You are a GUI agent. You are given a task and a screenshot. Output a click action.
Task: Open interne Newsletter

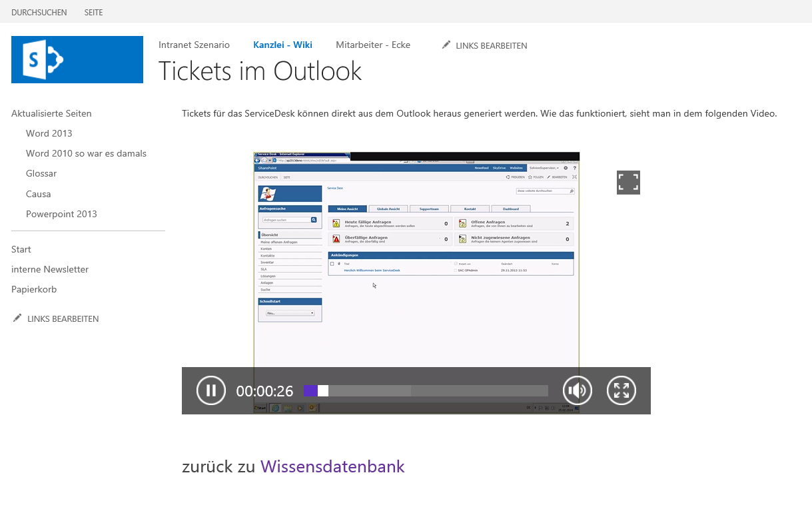(50, 269)
